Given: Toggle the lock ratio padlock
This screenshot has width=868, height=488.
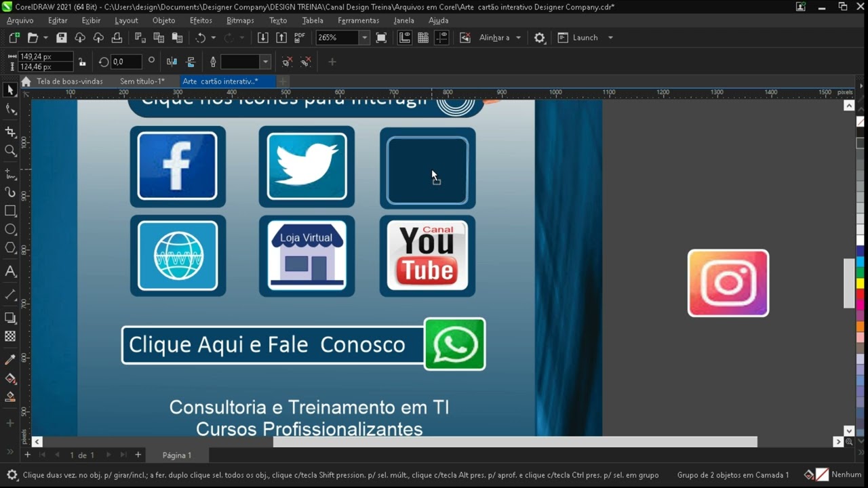Looking at the screenshot, I should [82, 62].
